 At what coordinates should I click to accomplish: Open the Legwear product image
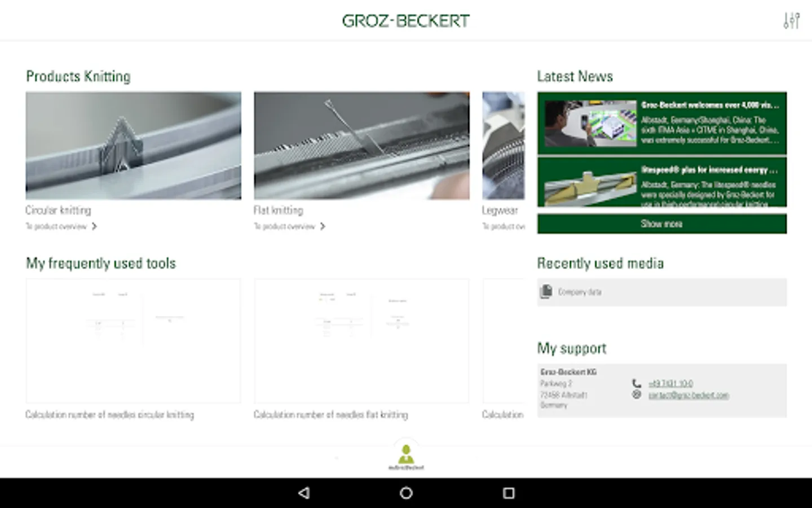coord(503,146)
